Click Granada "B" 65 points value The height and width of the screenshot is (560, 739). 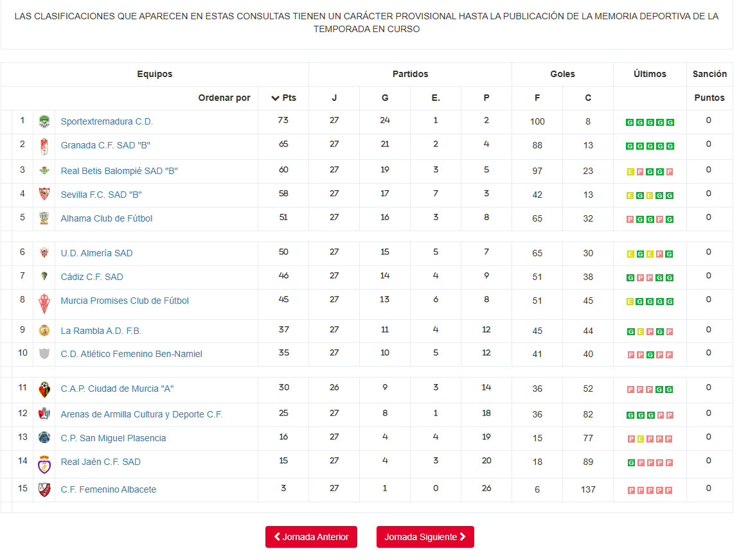(283, 144)
